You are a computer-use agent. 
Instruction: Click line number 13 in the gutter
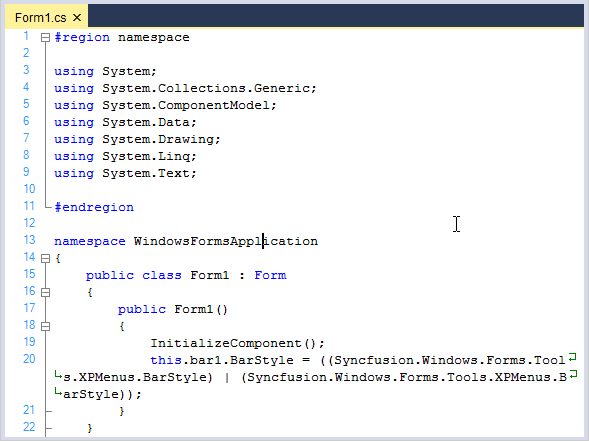point(29,240)
